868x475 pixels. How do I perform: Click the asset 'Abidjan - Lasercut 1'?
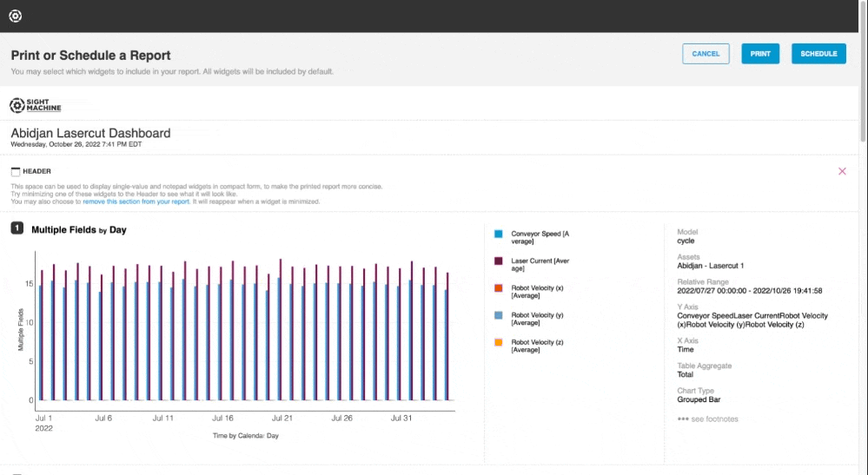(x=710, y=266)
